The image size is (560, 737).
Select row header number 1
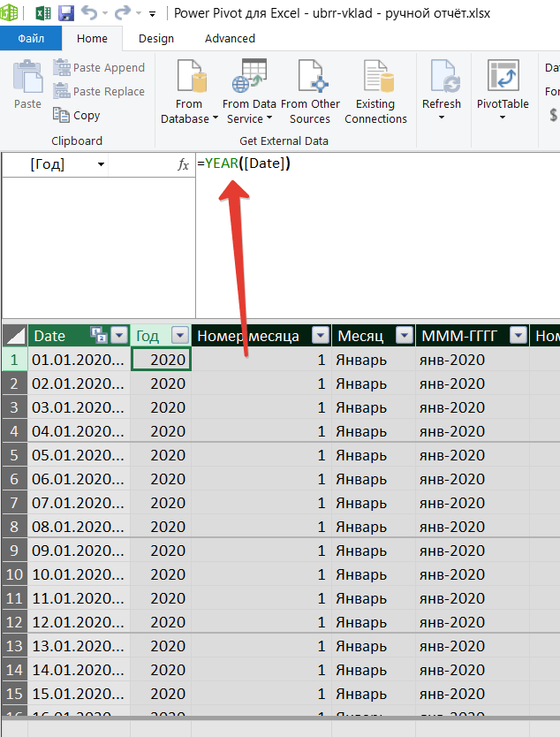tap(14, 360)
